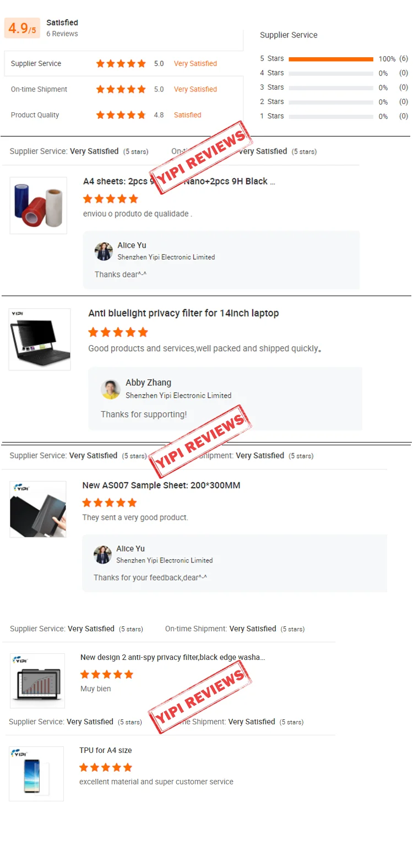Open product title New AS007 Sample Sheet
This screenshot has height=868, width=413.
point(161,485)
